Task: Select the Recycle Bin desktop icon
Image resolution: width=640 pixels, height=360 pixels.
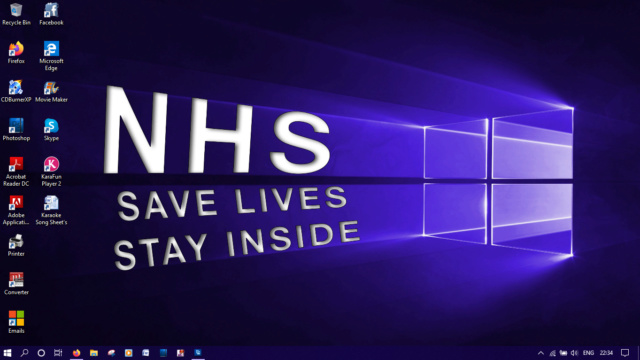Action: coord(16,14)
